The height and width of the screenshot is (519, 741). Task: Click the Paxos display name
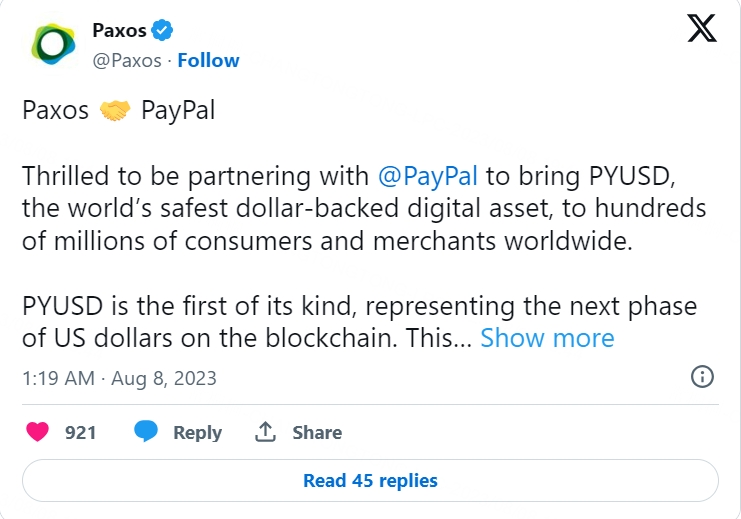(119, 31)
